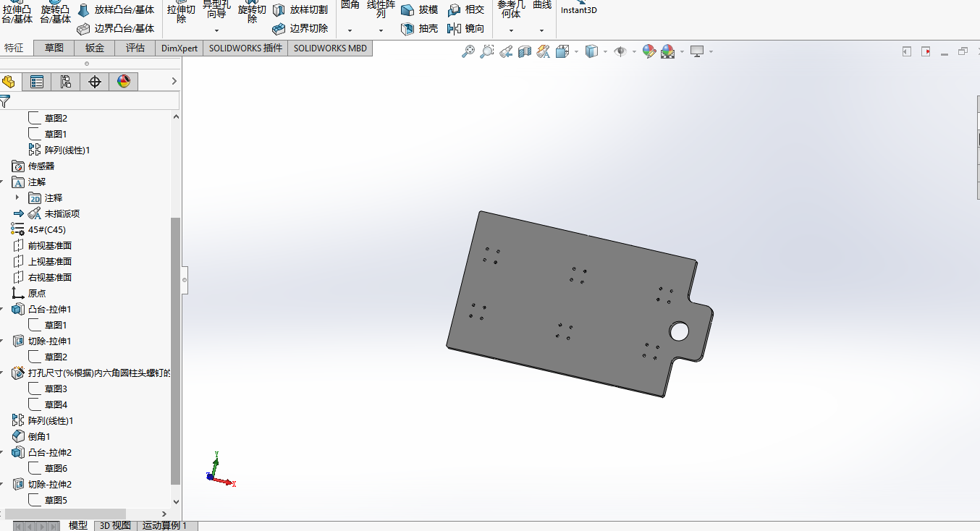
Task: Select the 45#(C45) material item
Action: [x=39, y=229]
